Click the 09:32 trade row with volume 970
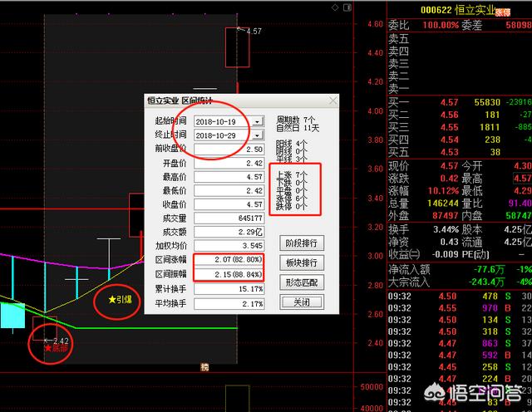The width and height of the screenshot is (532, 412). click(x=460, y=308)
